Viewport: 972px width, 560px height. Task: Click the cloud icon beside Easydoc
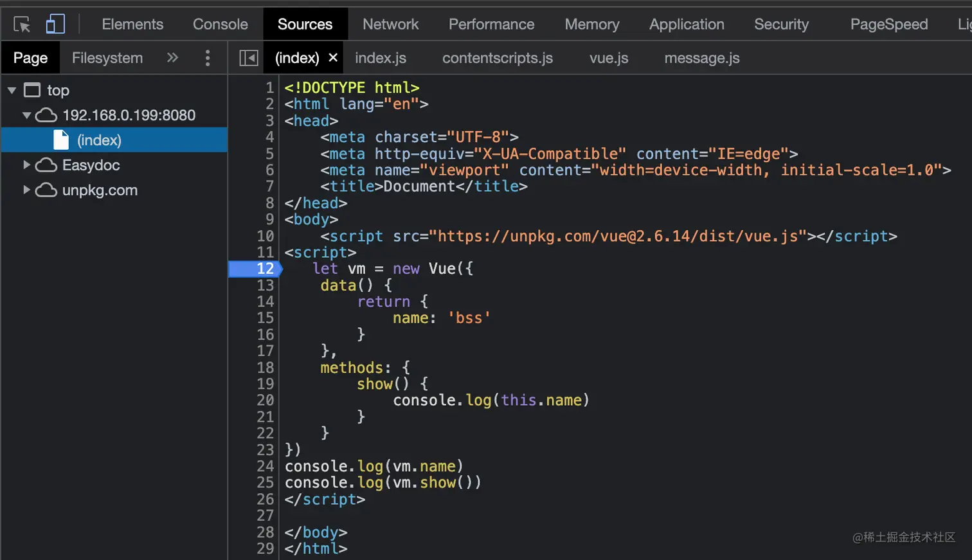(46, 165)
